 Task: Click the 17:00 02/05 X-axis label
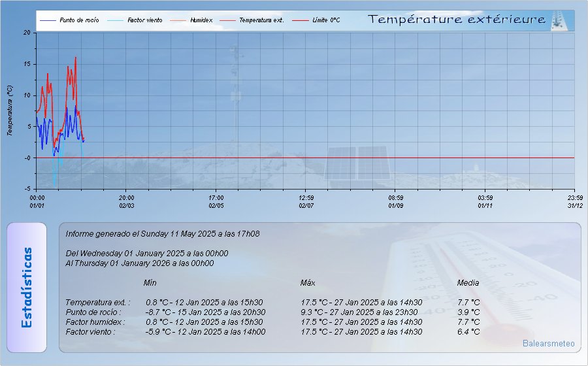click(216, 201)
